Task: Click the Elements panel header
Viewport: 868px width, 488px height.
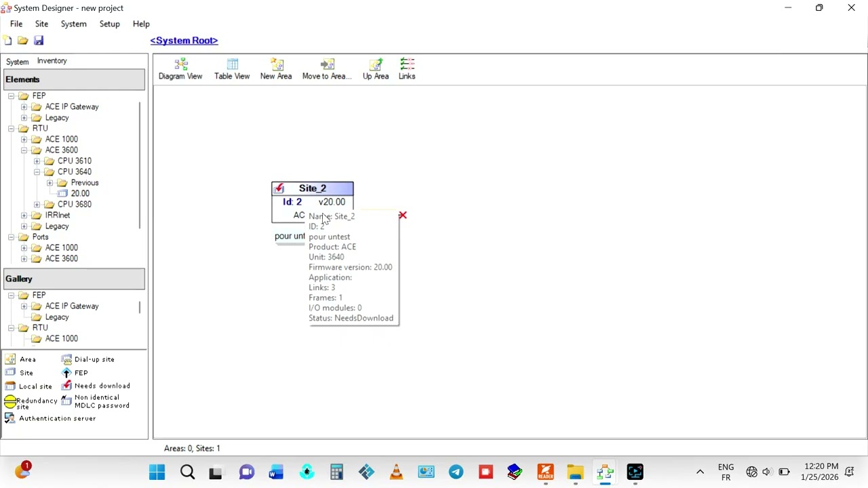Action: pyautogui.click(x=74, y=79)
